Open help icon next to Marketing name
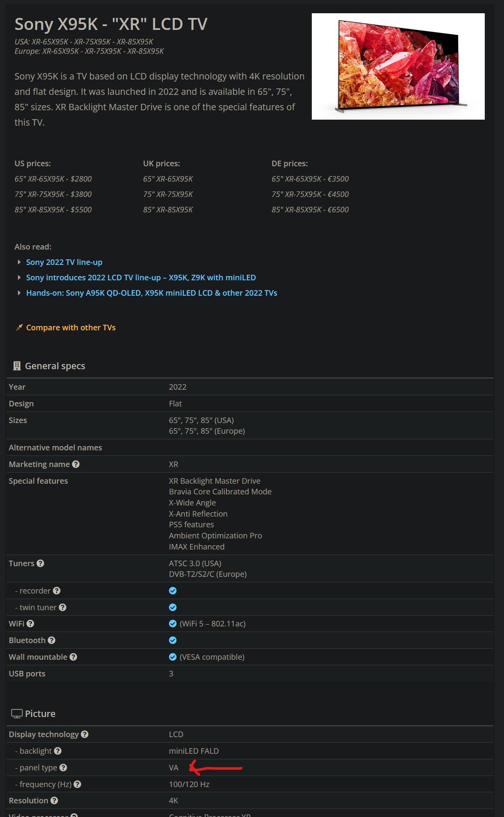 pos(76,464)
